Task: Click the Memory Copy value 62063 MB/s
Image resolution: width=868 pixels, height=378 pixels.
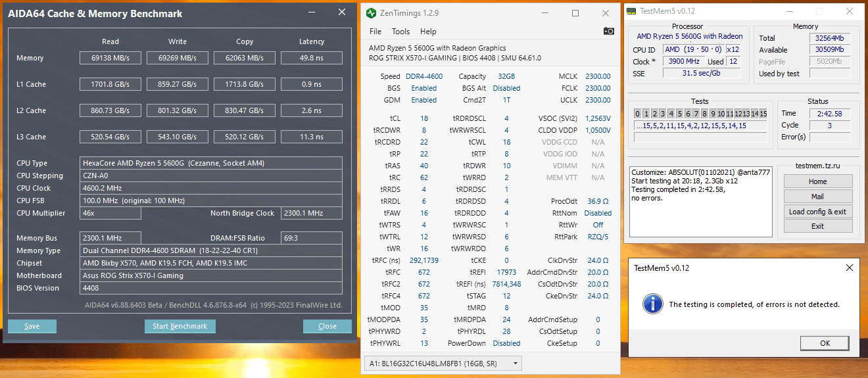Action: pos(244,58)
